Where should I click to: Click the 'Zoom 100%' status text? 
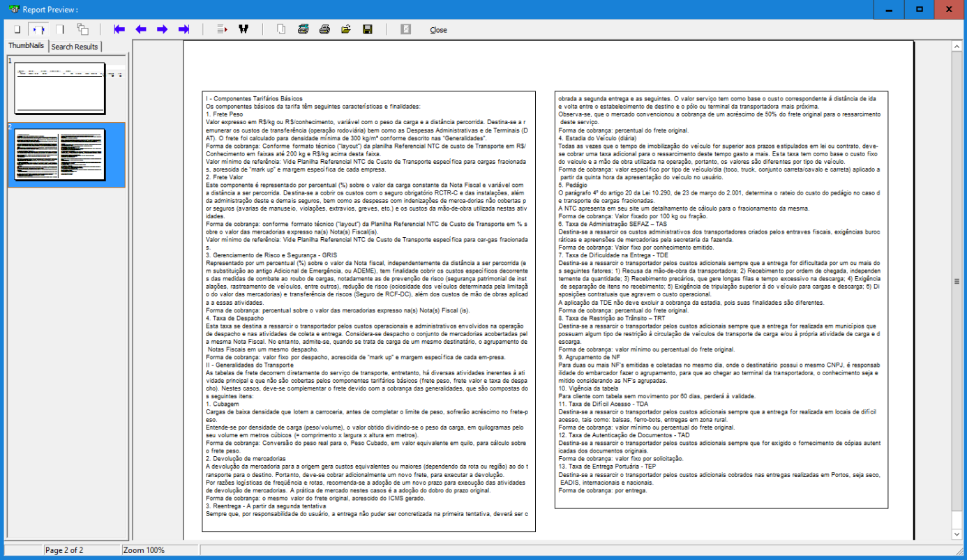tap(144, 550)
